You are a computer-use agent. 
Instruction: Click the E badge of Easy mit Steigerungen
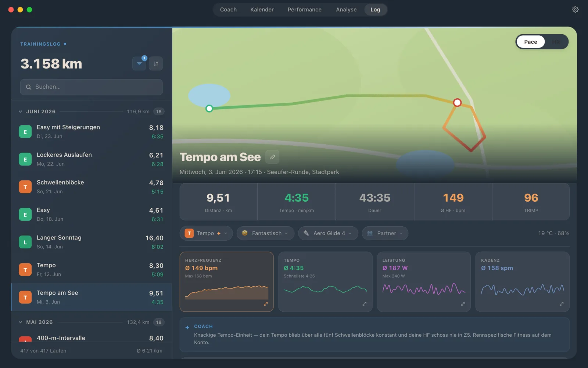[25, 132]
